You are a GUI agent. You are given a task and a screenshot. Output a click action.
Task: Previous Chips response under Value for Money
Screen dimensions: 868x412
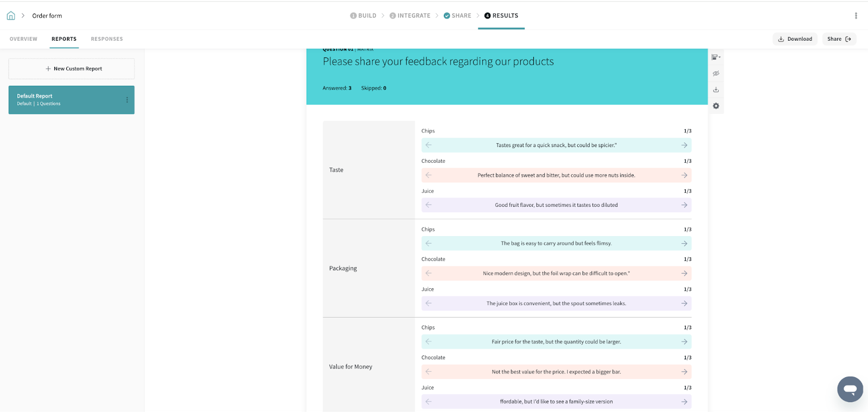coord(429,342)
